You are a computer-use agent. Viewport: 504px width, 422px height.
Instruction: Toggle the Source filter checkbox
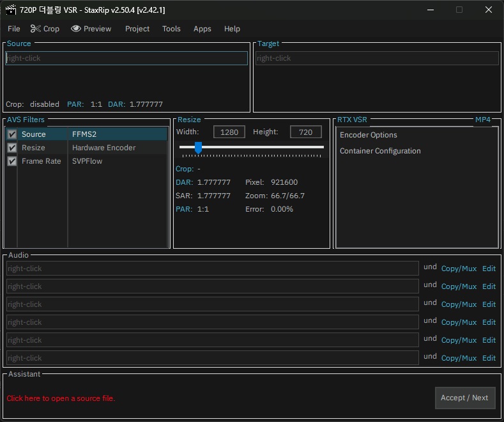[12, 134]
